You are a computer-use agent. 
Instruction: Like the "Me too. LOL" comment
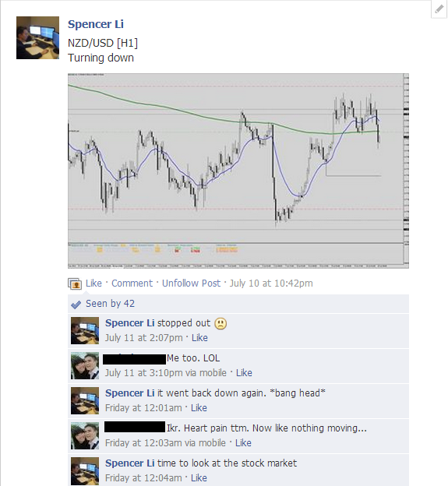click(x=244, y=373)
